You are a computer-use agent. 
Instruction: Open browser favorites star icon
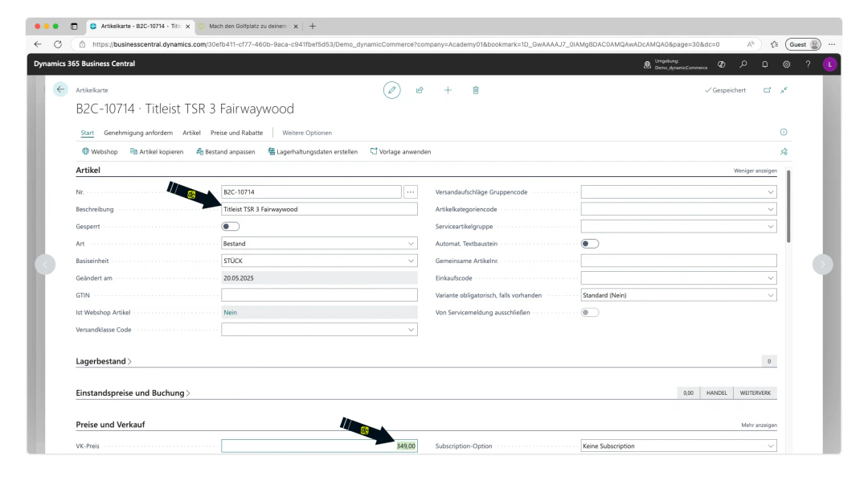pyautogui.click(x=774, y=44)
